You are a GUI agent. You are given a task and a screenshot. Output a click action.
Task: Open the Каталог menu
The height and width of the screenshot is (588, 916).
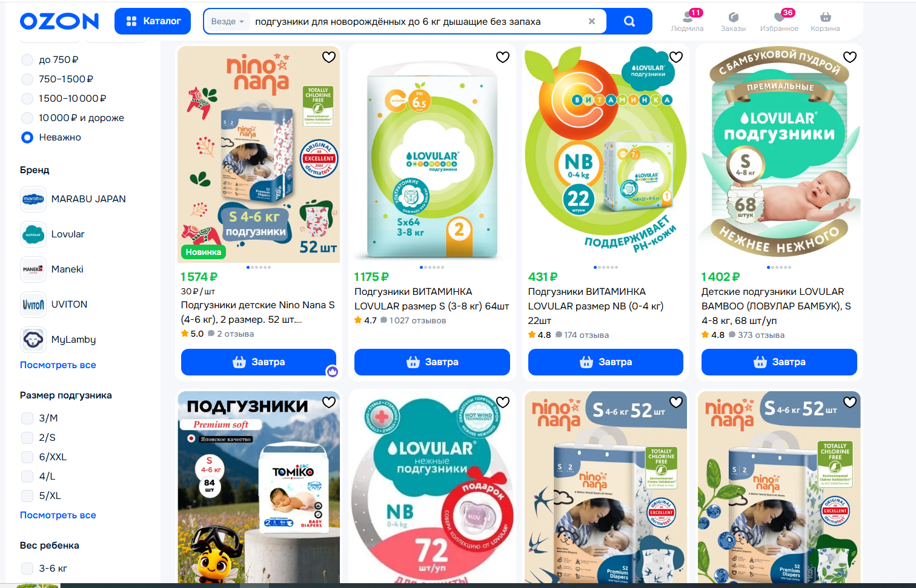(x=153, y=21)
